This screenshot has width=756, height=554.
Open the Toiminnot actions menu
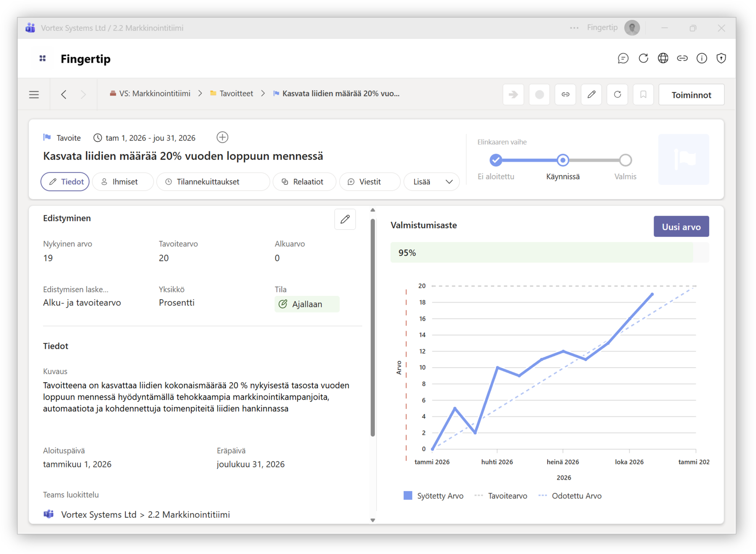691,95
